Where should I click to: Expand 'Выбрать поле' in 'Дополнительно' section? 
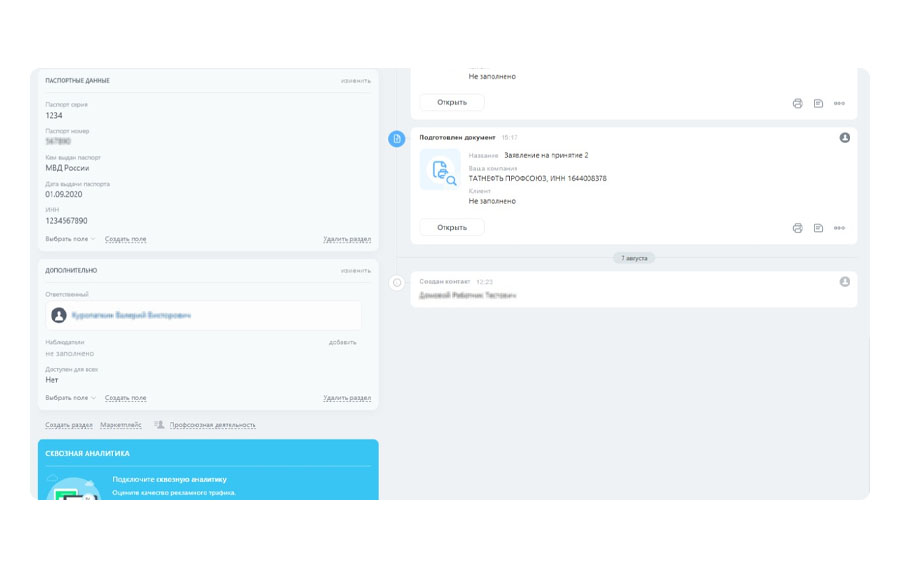coord(70,398)
